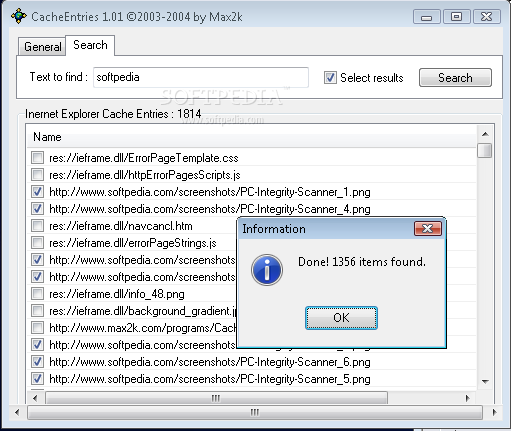Click the list's horizontal scroll left arrow
Image resolution: width=511 pixels, height=431 pixels.
coord(35,398)
